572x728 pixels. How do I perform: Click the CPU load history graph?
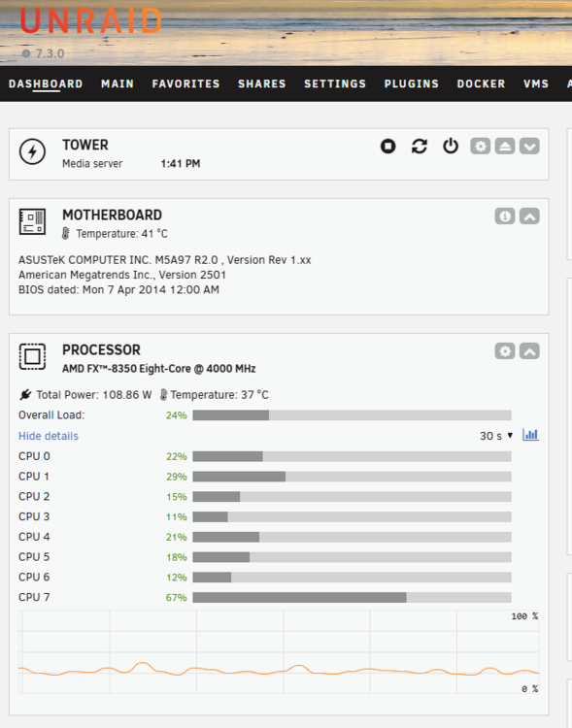(279, 652)
